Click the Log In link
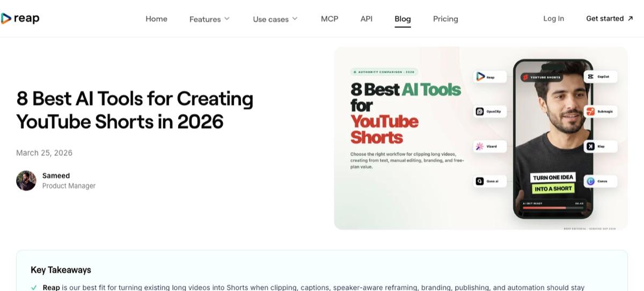 [x=553, y=18]
